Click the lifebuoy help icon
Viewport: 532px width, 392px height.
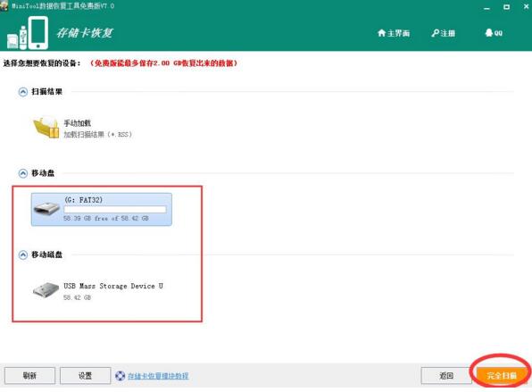[121, 376]
